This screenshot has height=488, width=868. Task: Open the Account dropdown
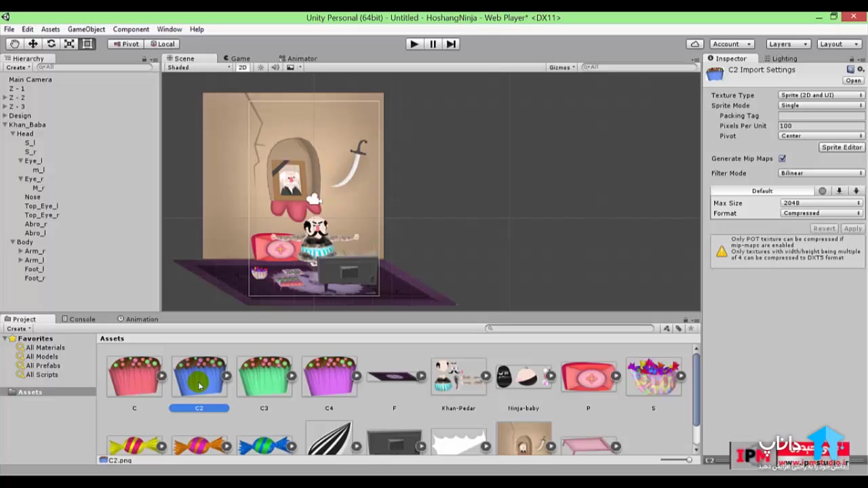[732, 44]
